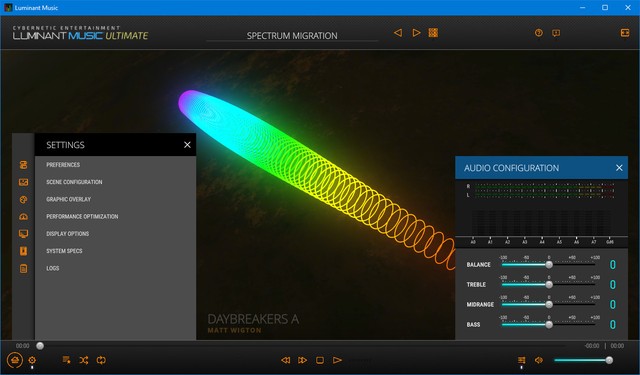This screenshot has width=640, height=375.
Task: Click the DAYBREAKERS A track title
Action: point(253,319)
